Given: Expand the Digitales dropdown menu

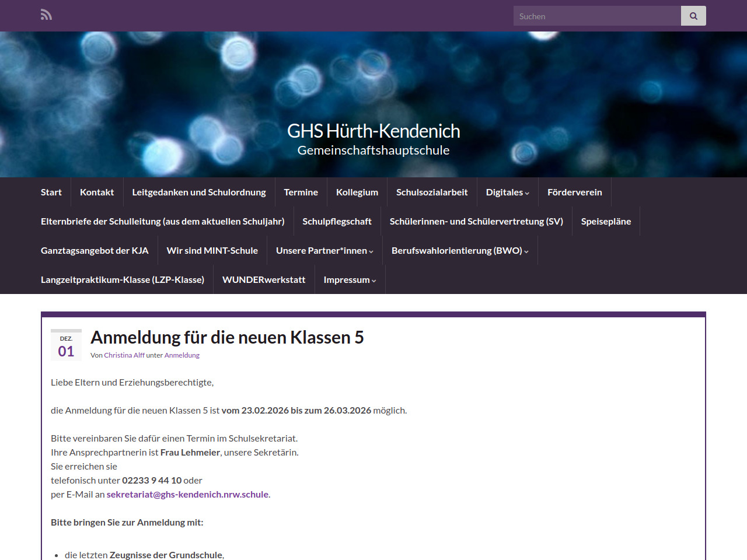Looking at the screenshot, I should [x=507, y=192].
